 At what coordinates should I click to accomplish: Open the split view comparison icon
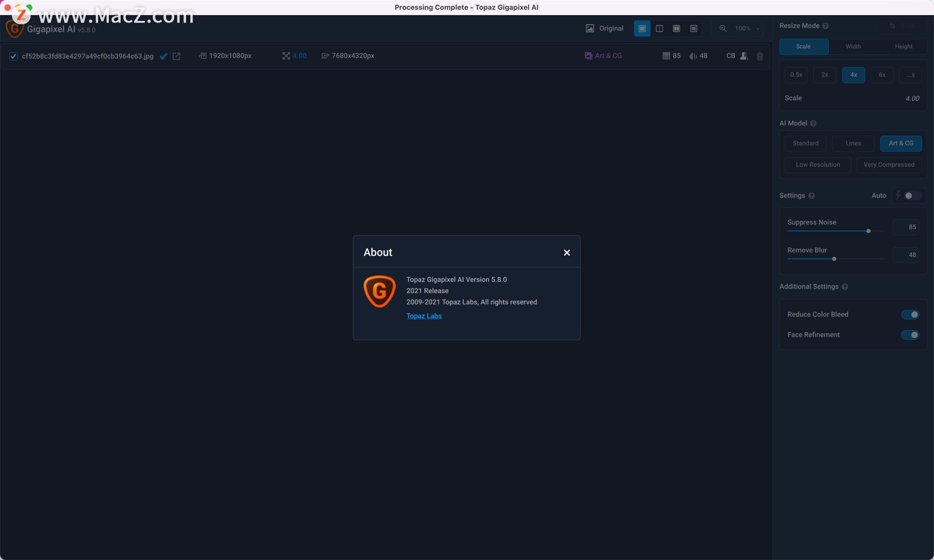point(676,28)
